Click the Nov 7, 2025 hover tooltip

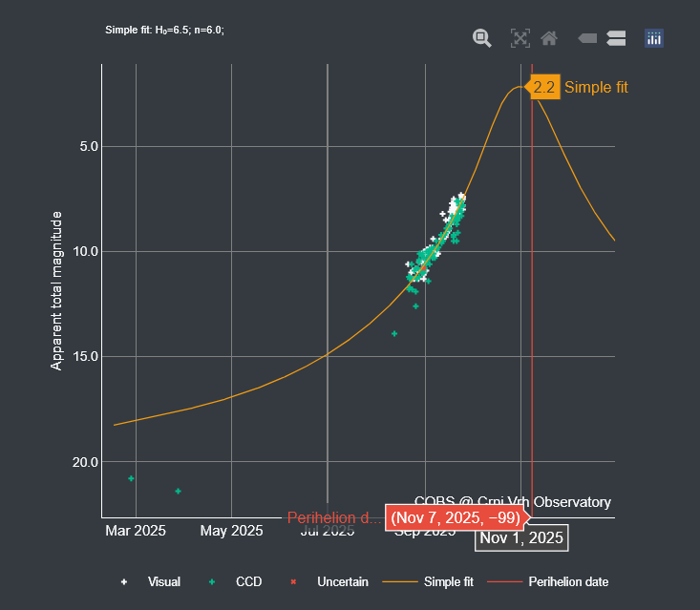[x=456, y=517]
